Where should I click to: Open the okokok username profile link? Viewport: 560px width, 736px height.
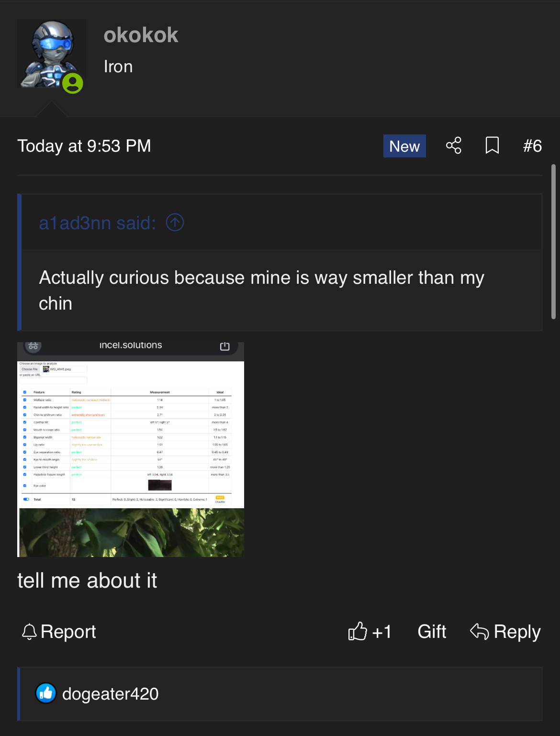pyautogui.click(x=141, y=35)
